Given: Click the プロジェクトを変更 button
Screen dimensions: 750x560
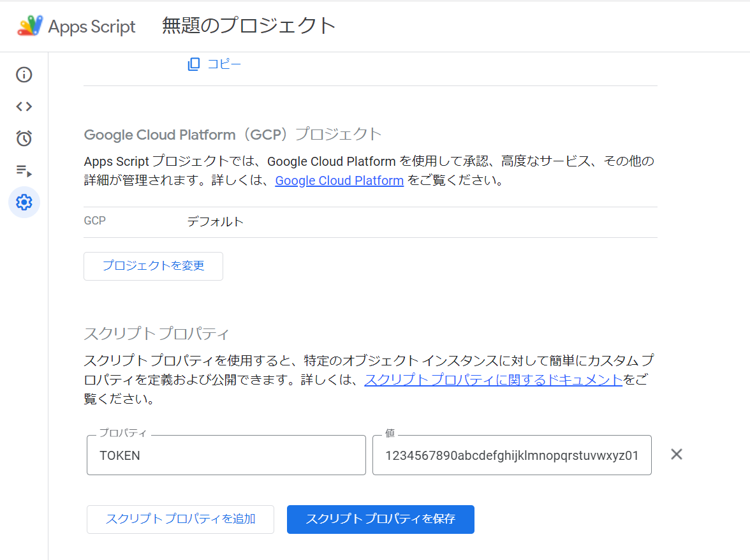Looking at the screenshot, I should coord(153,266).
